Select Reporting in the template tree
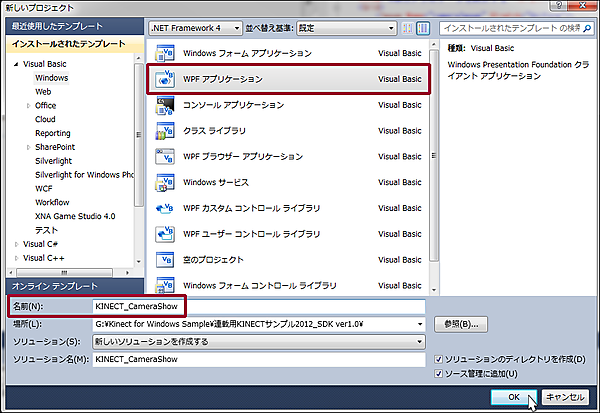 pyautogui.click(x=53, y=133)
